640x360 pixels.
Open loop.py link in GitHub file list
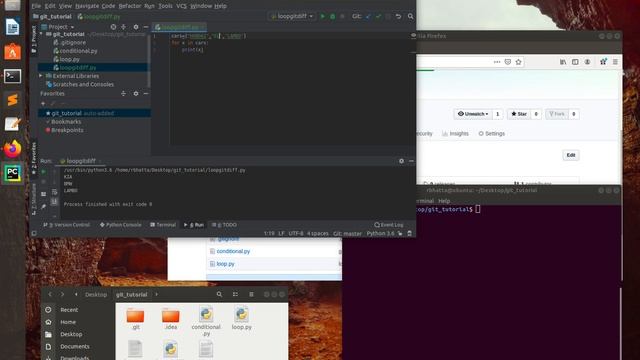pyautogui.click(x=225, y=264)
